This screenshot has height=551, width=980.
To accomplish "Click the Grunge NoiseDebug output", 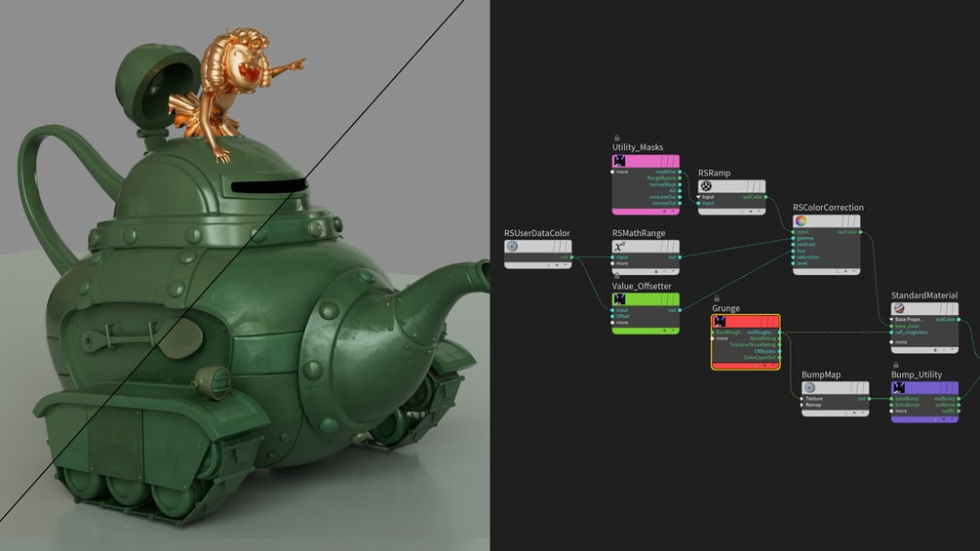I will pos(780,338).
